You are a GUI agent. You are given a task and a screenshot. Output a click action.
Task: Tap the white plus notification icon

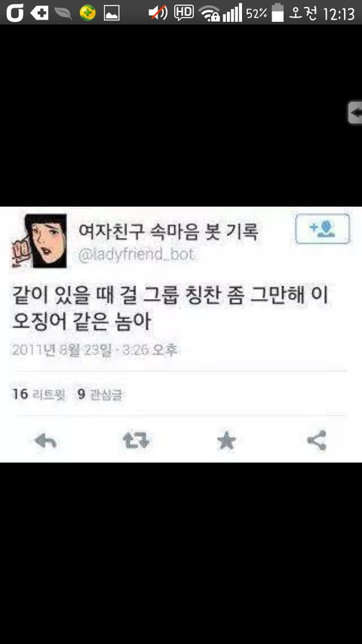(39, 13)
